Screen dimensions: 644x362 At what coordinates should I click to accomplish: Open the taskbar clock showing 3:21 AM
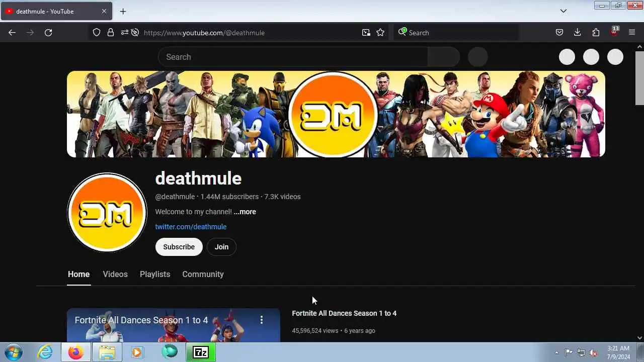[618, 352]
